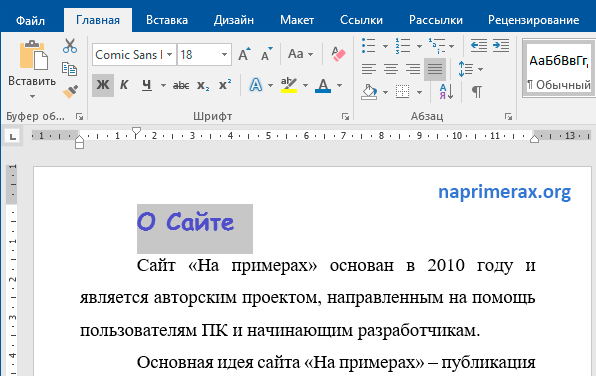
Task: Decrease the paragraph indent
Action: point(479,46)
